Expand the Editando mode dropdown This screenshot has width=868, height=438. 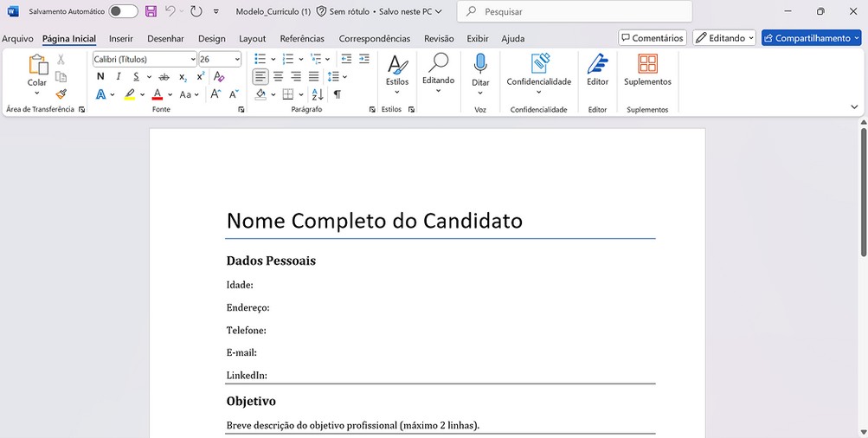(x=724, y=38)
